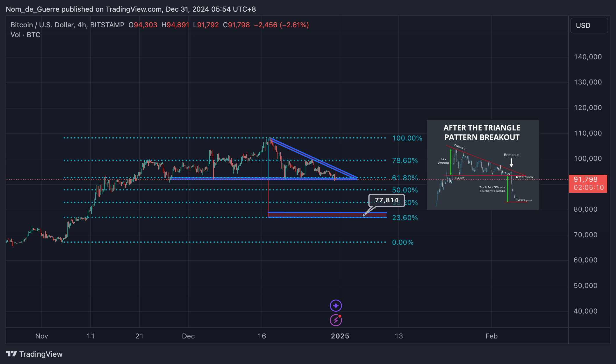
Task: Click the purple sparkle event icon
Action: point(336,306)
